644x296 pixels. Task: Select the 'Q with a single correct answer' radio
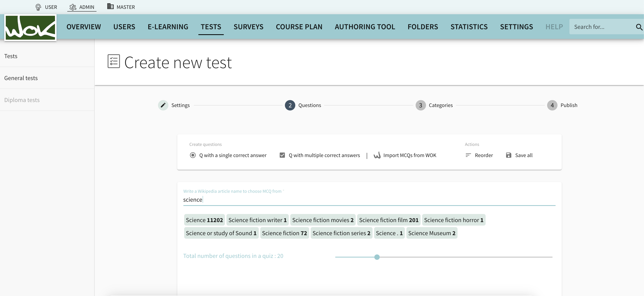[192, 155]
